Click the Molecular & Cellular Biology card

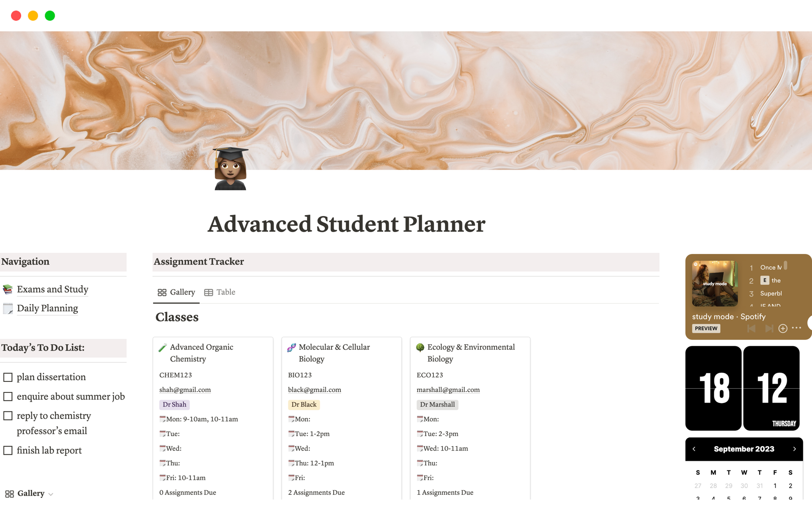click(341, 416)
